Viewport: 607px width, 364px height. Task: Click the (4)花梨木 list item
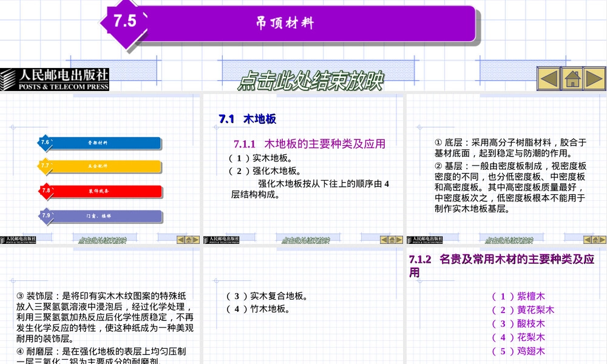tap(518, 338)
